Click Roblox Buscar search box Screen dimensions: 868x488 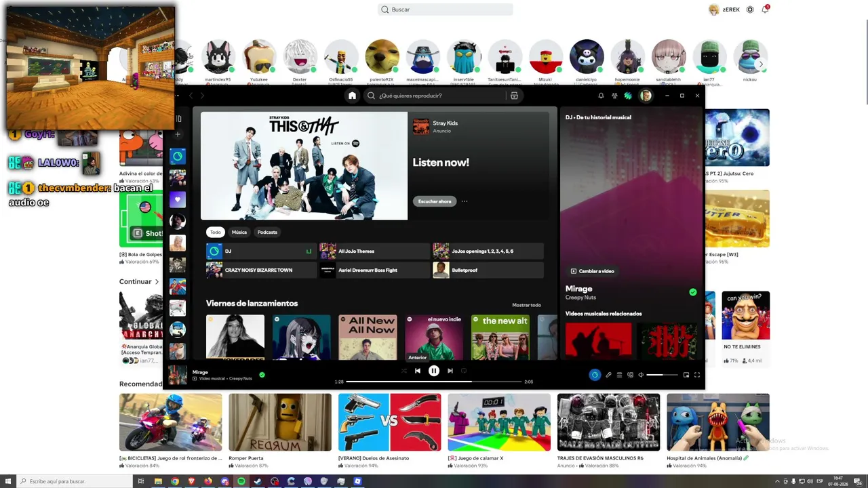(x=445, y=9)
